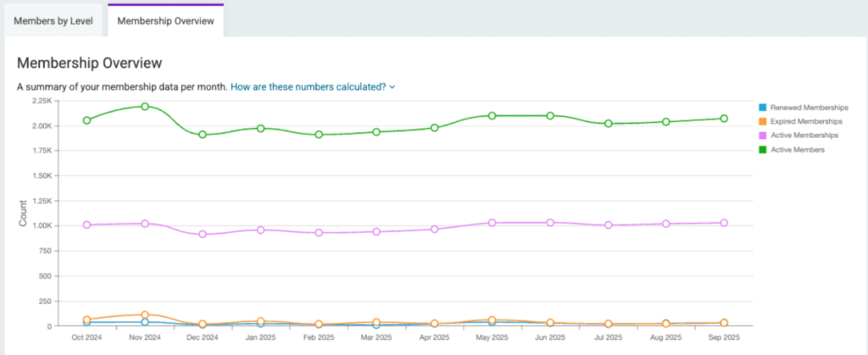Select Active Memberships point at Jun 2025
Viewport: 868px width, 355px height.
[550, 223]
